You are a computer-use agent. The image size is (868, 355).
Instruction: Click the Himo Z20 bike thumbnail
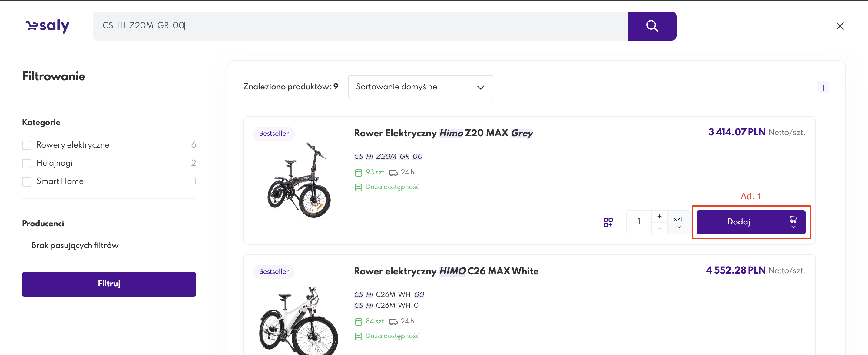[299, 180]
